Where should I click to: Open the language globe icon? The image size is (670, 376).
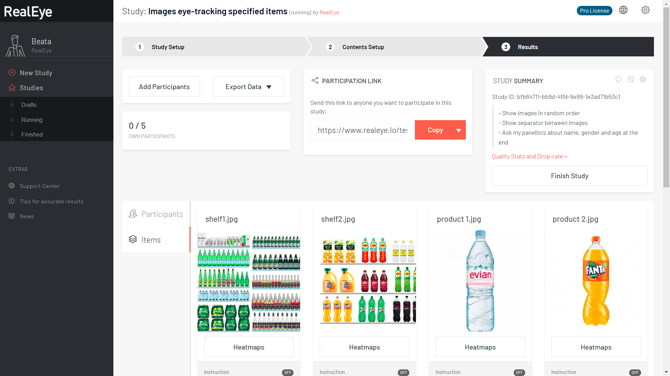pos(623,10)
